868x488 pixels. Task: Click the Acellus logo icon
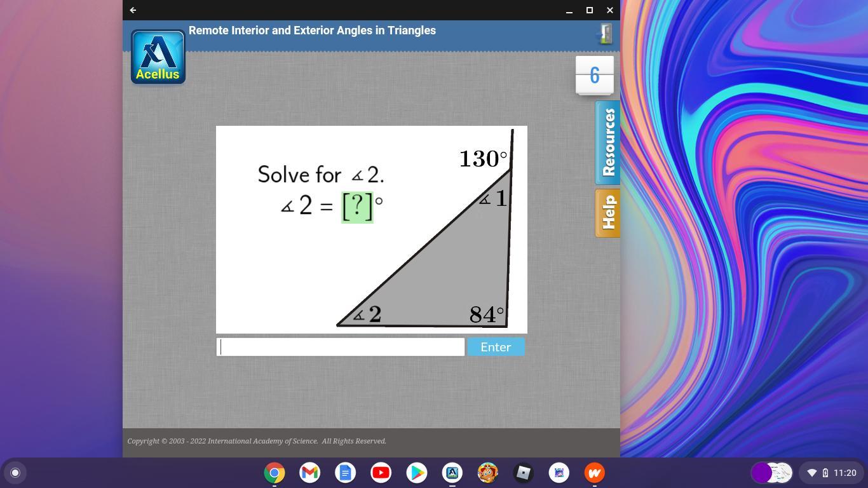tap(158, 57)
